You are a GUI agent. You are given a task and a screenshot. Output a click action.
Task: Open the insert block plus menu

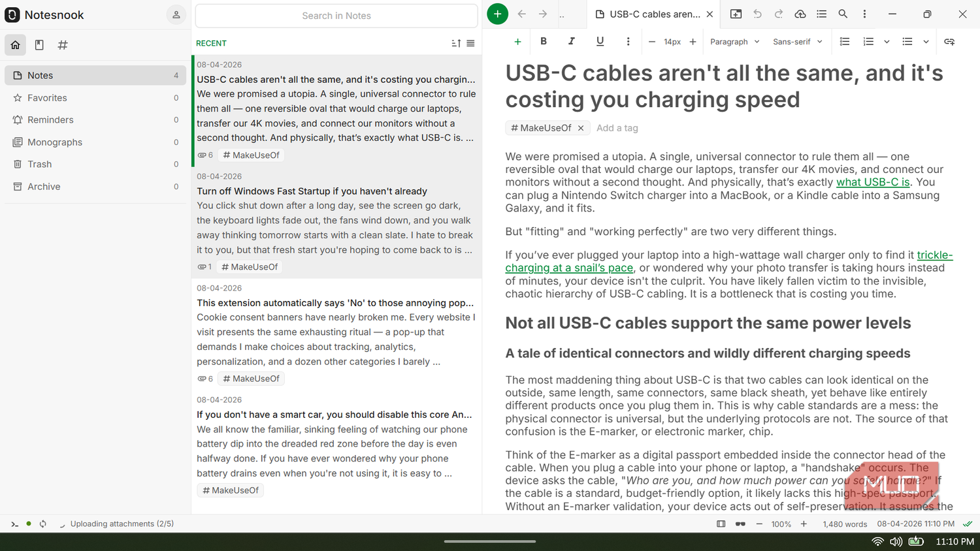517,42
